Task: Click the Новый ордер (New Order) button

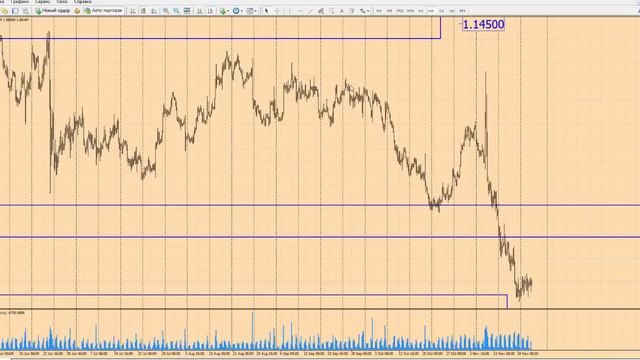Action: pyautogui.click(x=53, y=11)
